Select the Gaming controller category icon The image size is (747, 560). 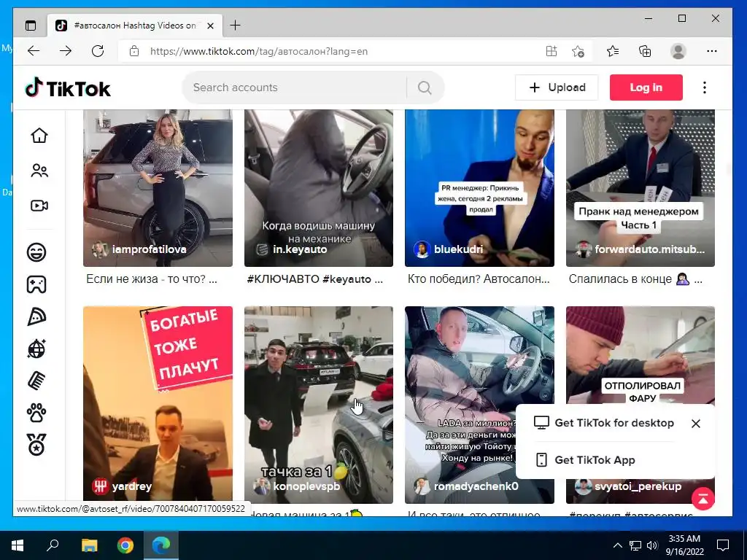click(x=36, y=284)
